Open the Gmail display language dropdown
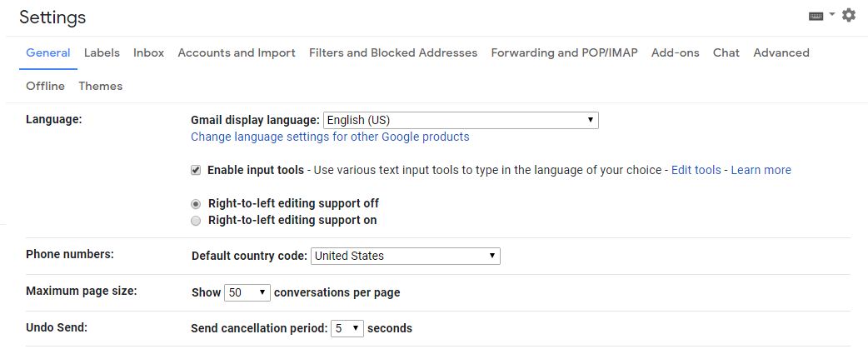Viewport: 868px width, 349px height. pyautogui.click(x=461, y=120)
